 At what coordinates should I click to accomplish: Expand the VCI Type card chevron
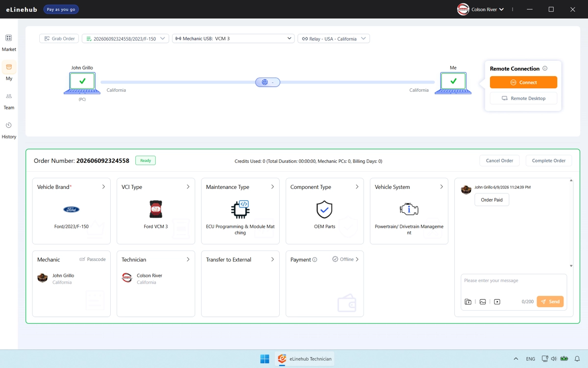pos(188,187)
